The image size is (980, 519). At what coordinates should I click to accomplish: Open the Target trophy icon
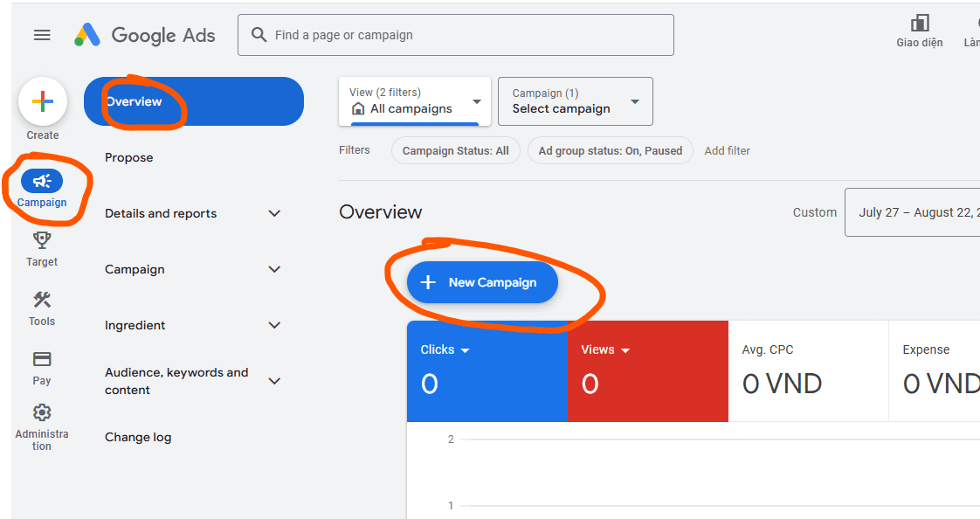tap(42, 239)
